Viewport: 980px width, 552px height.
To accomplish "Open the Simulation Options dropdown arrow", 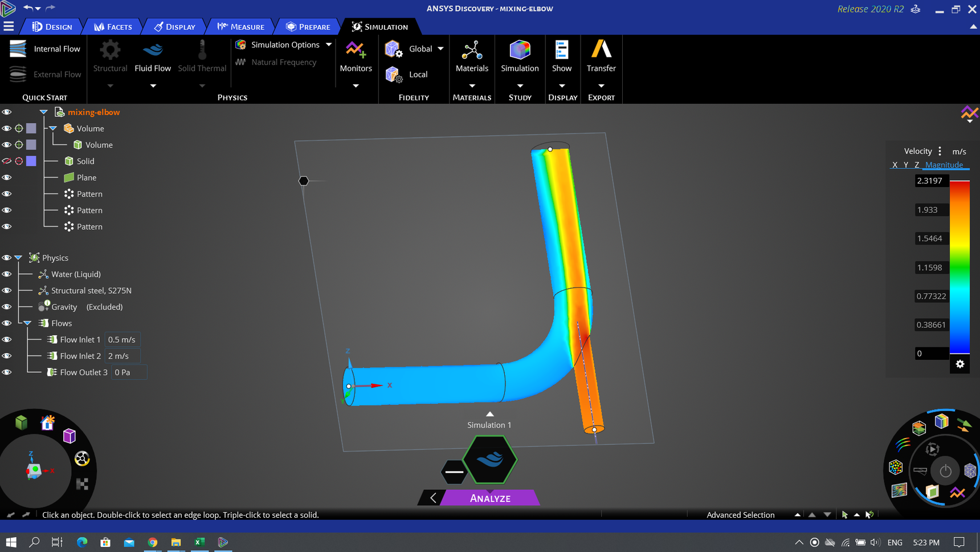I will 329,44.
